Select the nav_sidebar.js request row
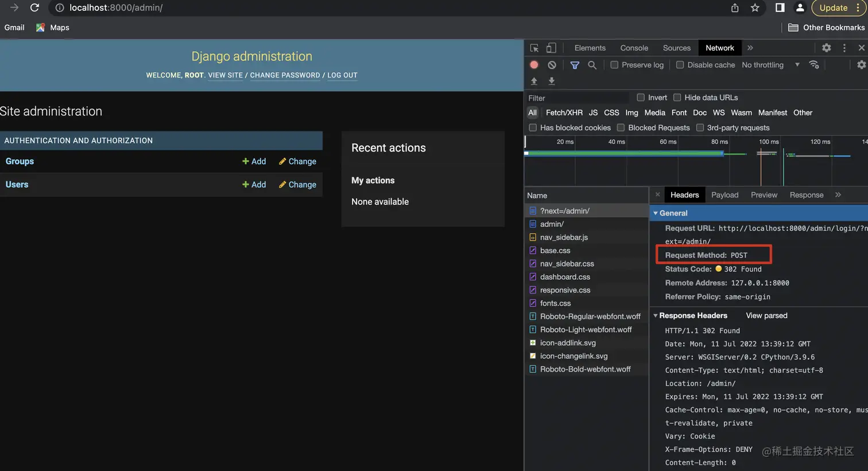The width and height of the screenshot is (868, 471). click(586, 237)
